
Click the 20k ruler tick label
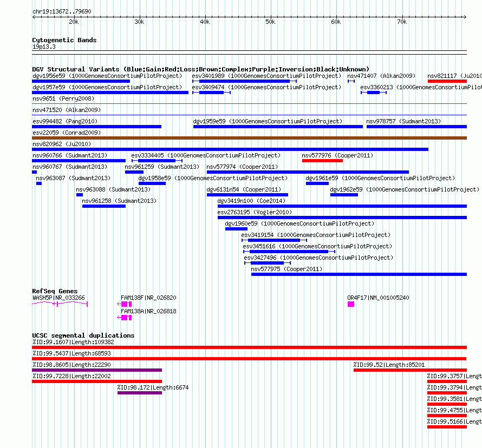pos(74,22)
